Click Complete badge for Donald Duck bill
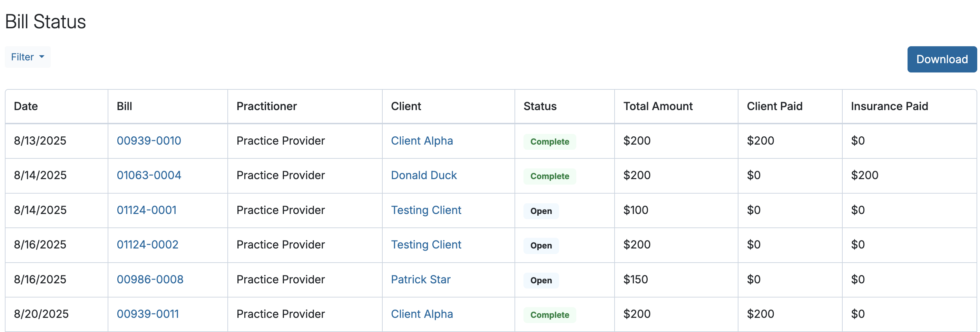Screen dimensions: 980x332 coord(549,176)
